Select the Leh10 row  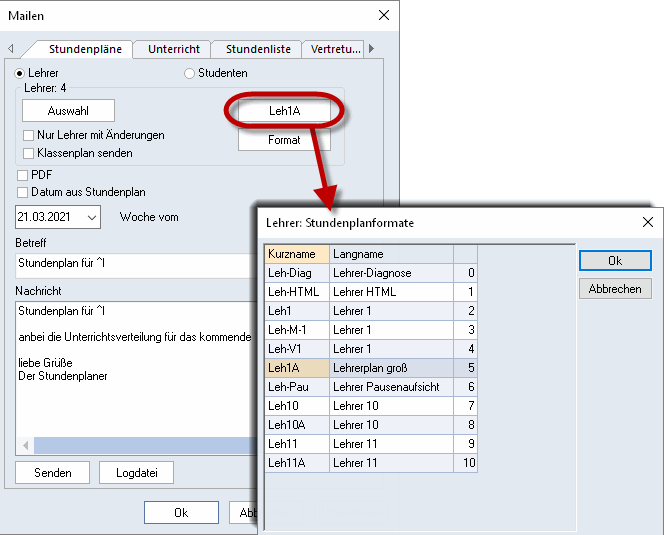point(371,406)
